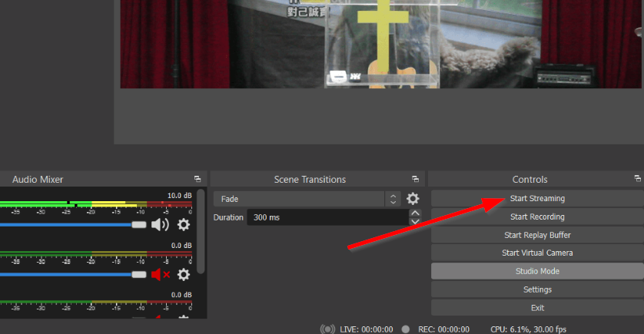Click the LIVE broadcast status icon
The width and height of the screenshot is (644, 334).
[x=327, y=329]
